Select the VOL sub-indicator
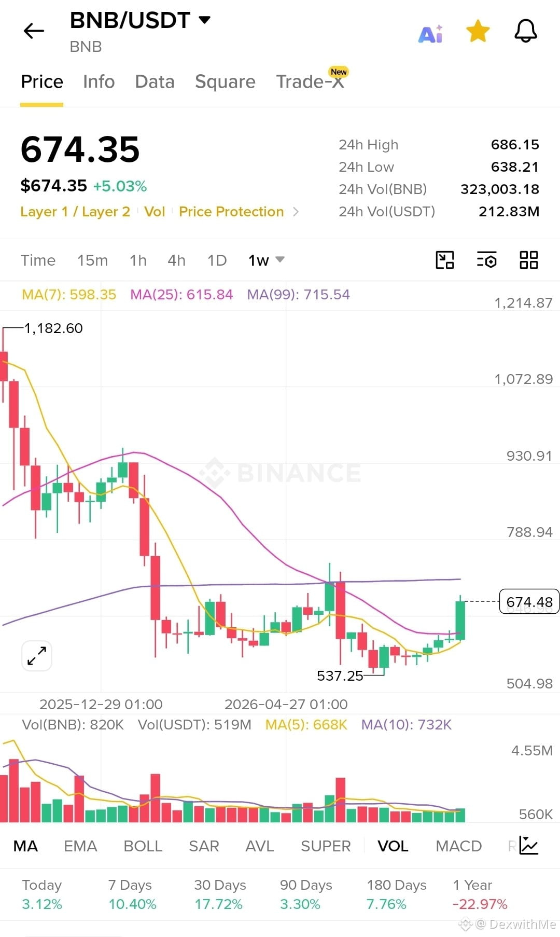The image size is (560, 937). pos(393,846)
